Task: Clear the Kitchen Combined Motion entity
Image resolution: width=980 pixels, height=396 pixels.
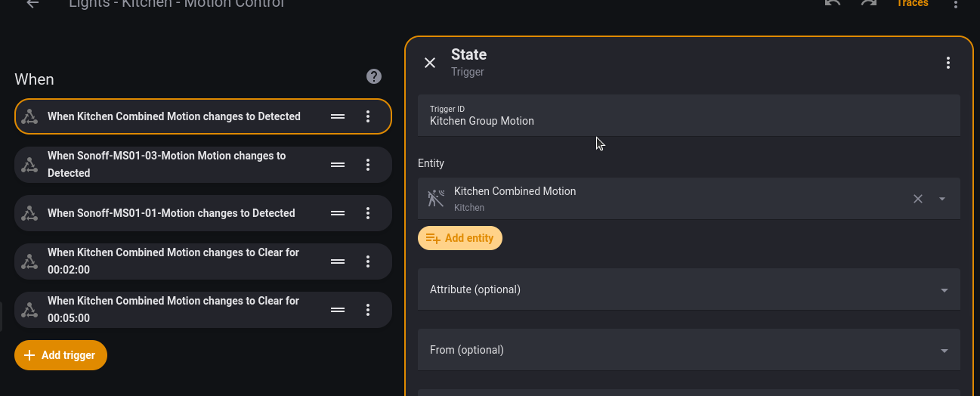Action: (918, 199)
